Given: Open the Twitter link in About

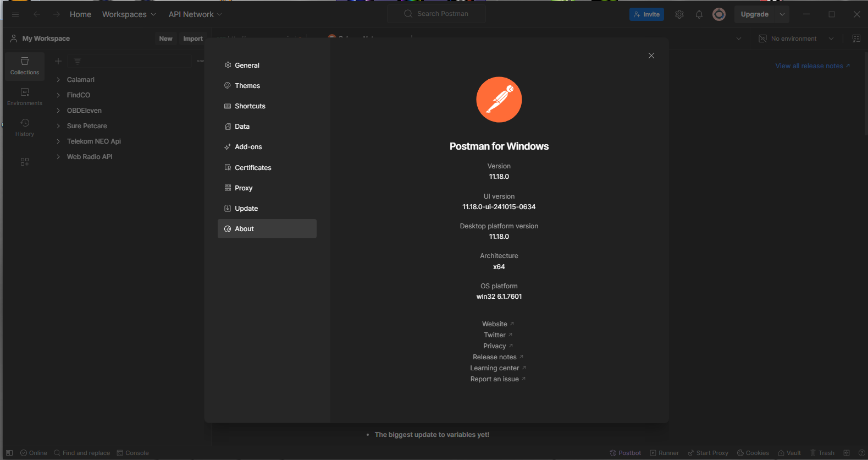Looking at the screenshot, I should click(498, 335).
